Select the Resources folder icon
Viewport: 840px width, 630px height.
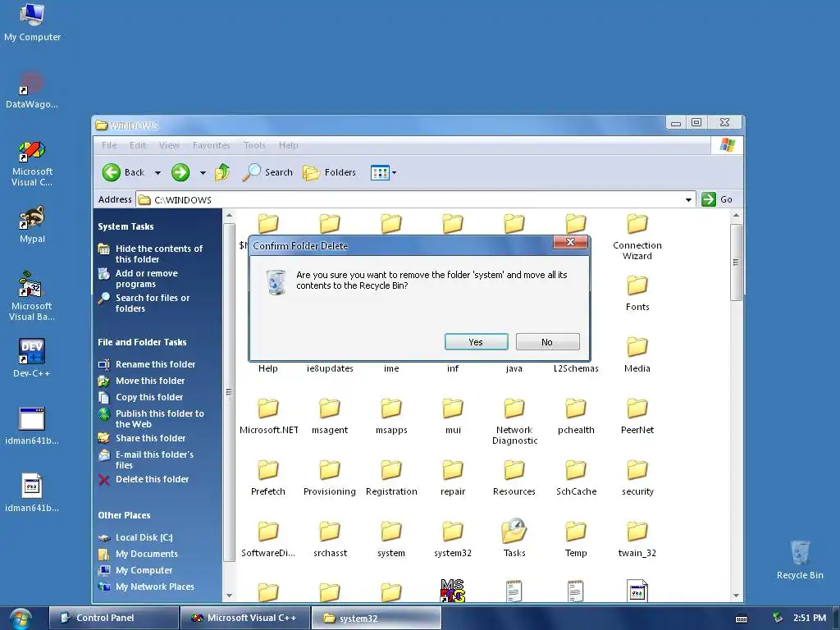tap(514, 470)
